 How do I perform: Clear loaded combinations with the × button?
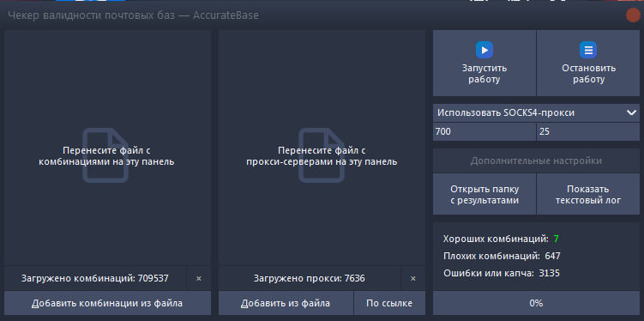point(199,279)
